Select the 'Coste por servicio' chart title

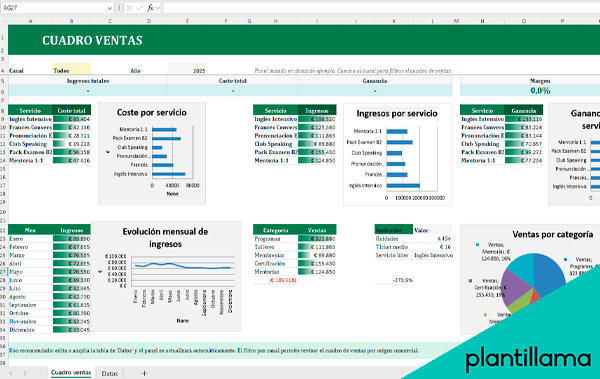point(152,113)
